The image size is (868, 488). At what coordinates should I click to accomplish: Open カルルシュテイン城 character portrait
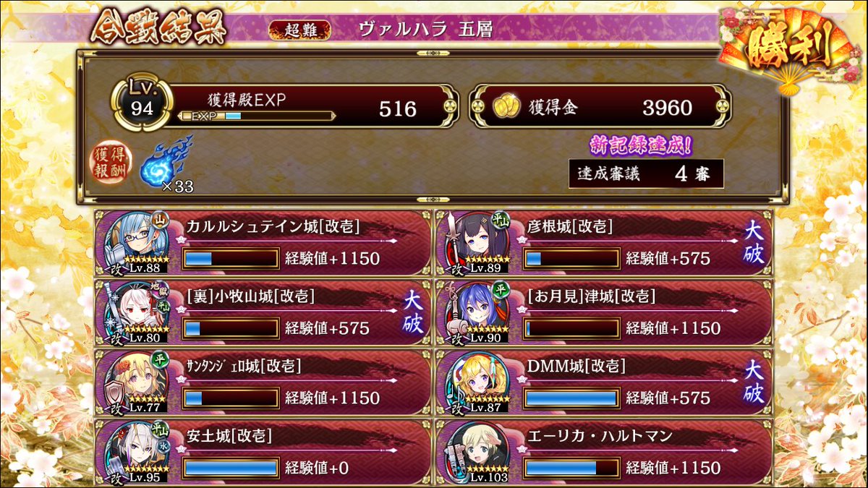[x=137, y=243]
